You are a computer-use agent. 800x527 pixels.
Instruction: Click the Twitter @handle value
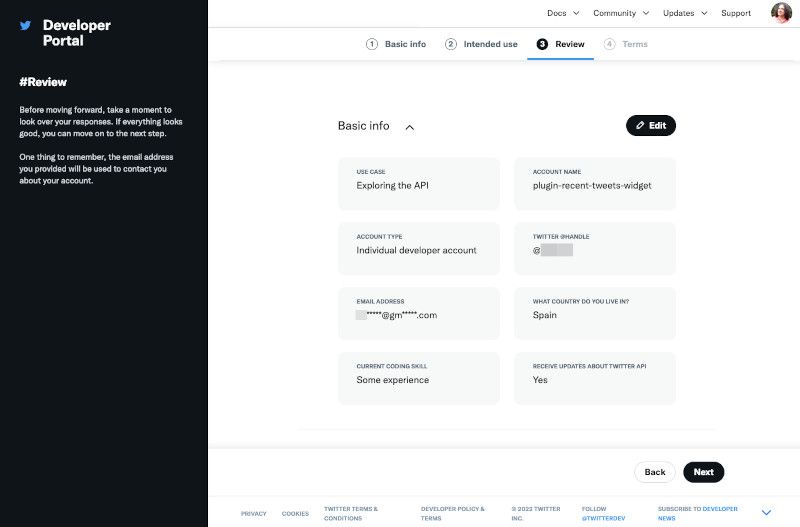[553, 250]
